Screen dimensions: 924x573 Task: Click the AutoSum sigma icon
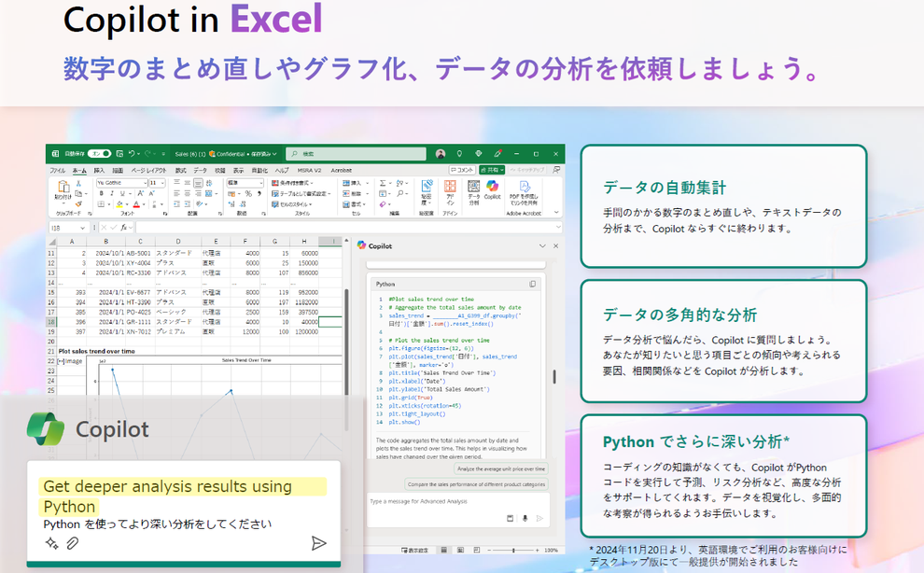click(x=383, y=183)
